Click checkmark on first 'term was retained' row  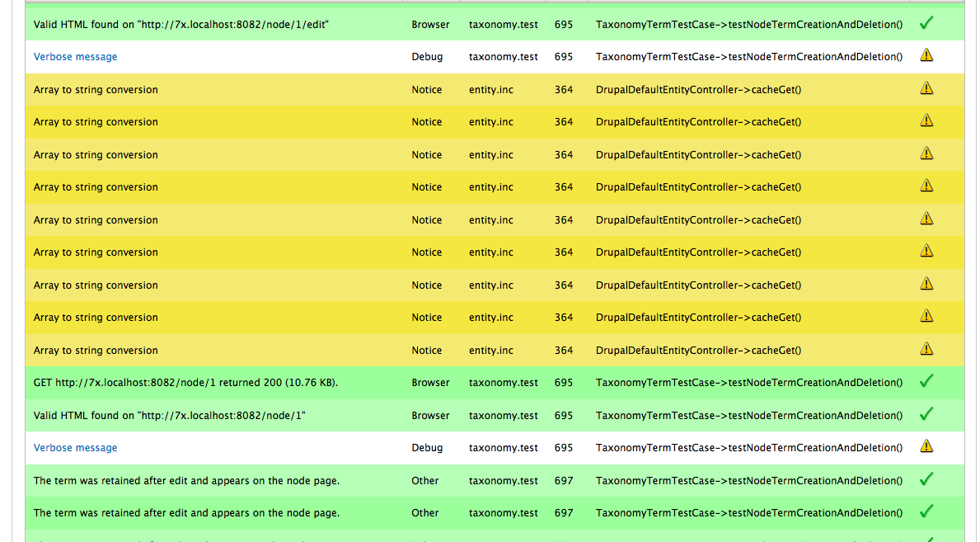pyautogui.click(x=926, y=479)
